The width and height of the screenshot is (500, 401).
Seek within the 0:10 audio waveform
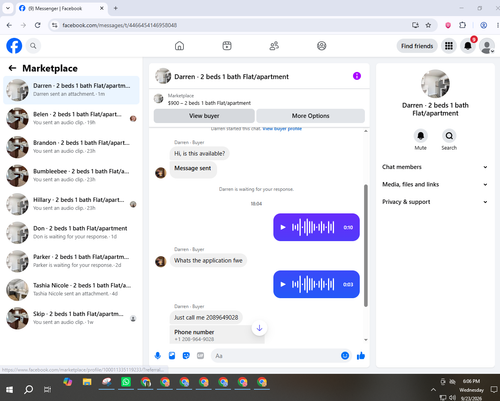pyautogui.click(x=313, y=227)
